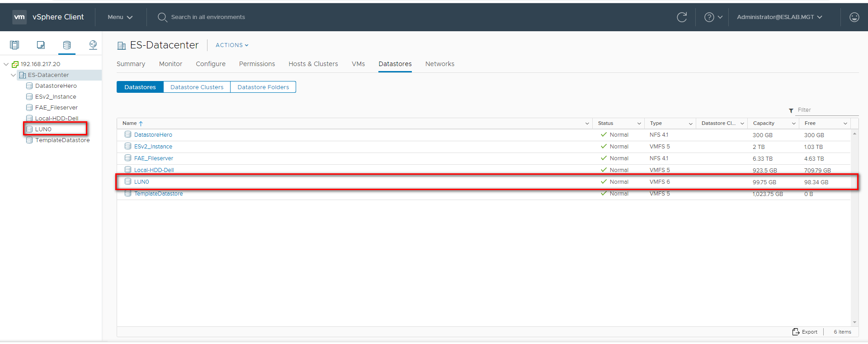Screen dimensions: 868x344
Task: Open the Networks tab
Action: 439,64
